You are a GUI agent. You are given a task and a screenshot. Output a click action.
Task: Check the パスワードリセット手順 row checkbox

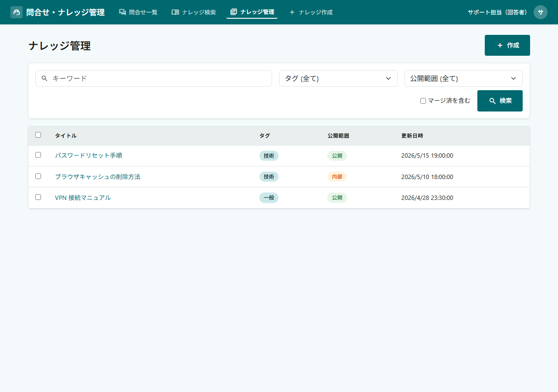pos(38,155)
